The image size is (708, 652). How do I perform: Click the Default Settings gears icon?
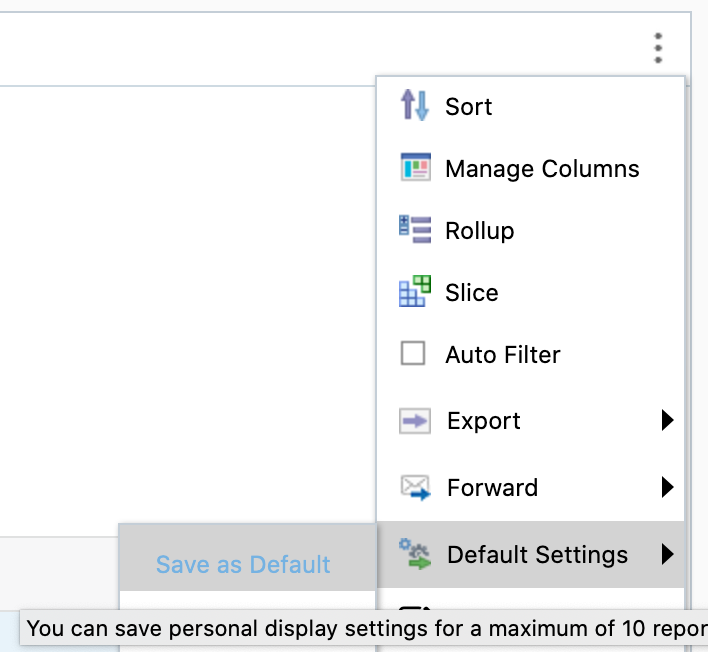(x=414, y=554)
